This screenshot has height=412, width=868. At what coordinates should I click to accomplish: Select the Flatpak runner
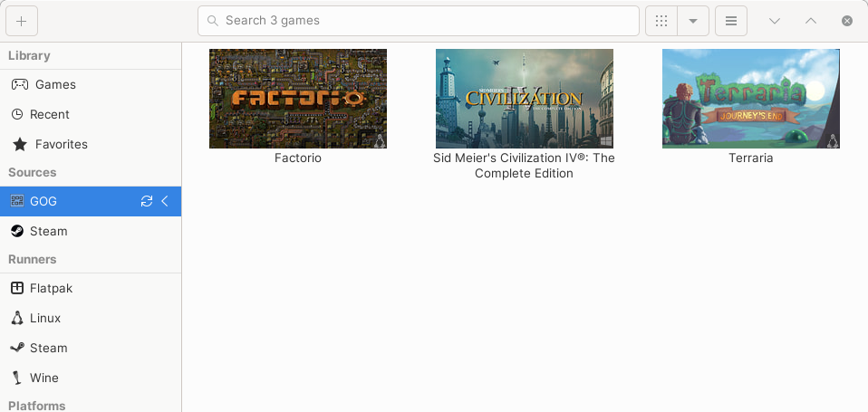click(91, 288)
